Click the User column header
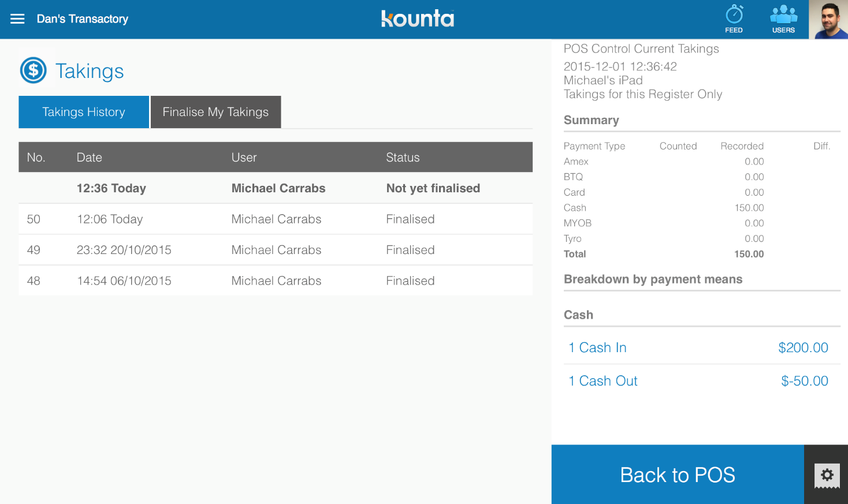Screen dimensions: 848x504 coord(244,158)
